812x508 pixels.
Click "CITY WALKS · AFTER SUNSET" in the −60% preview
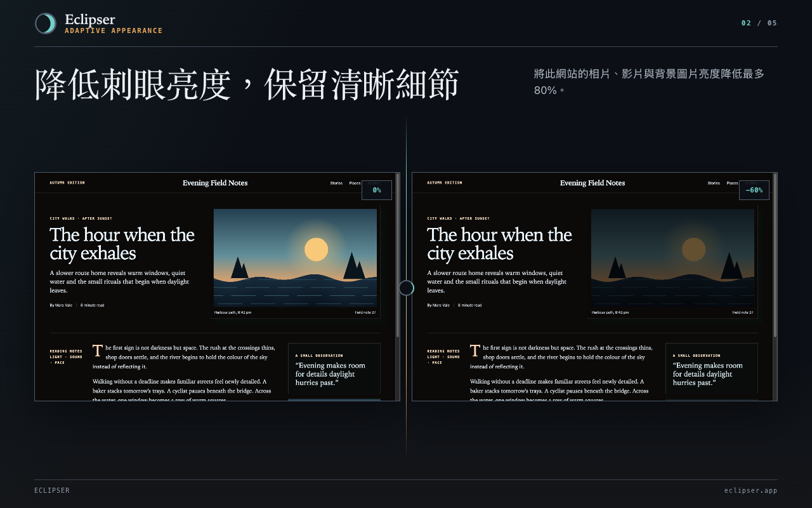tap(459, 218)
